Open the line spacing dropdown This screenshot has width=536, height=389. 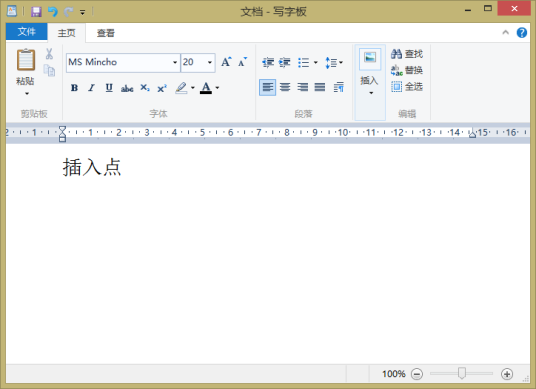(x=334, y=63)
